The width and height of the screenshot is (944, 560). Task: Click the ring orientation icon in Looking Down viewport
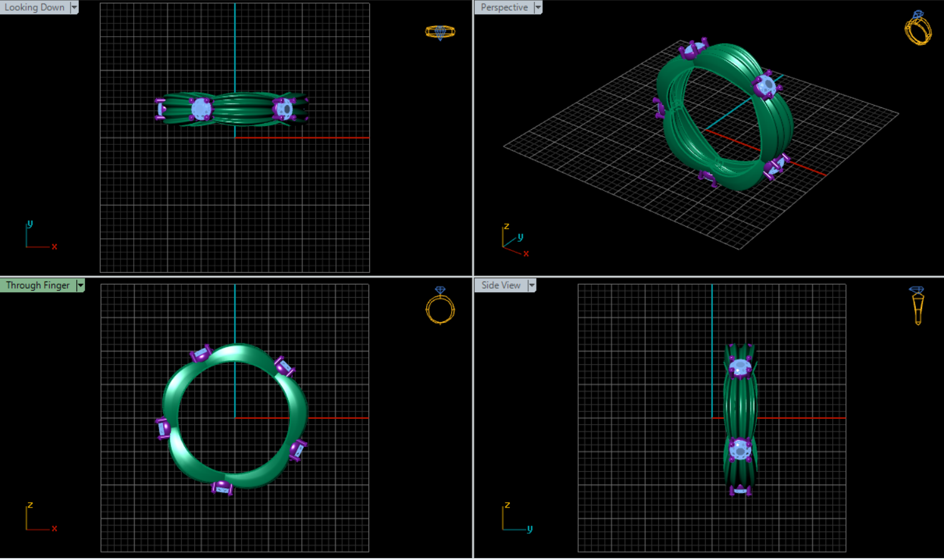440,32
